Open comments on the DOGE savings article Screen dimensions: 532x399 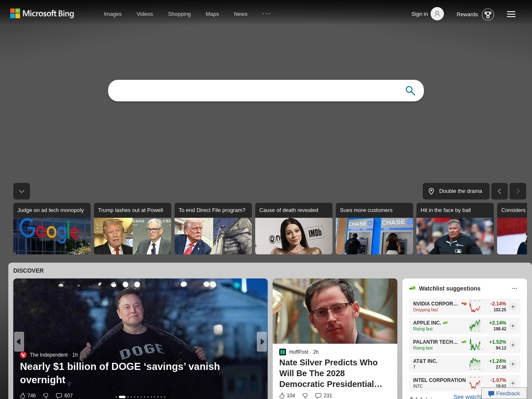64,396
